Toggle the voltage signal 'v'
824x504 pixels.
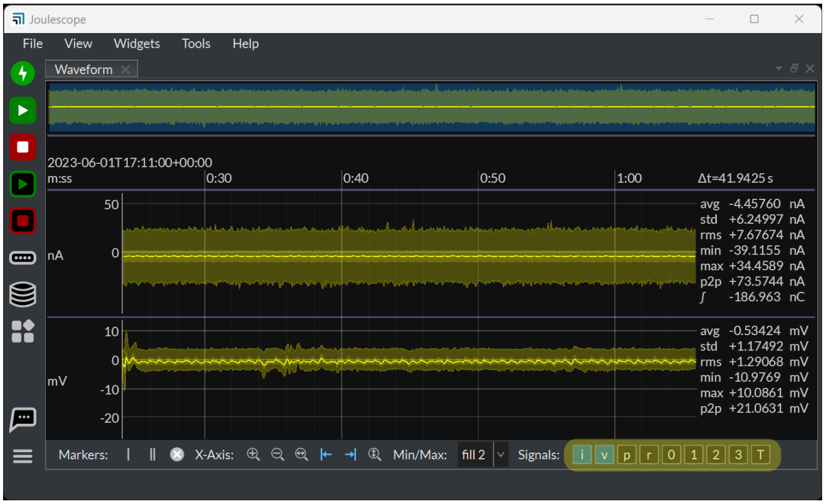[604, 455]
